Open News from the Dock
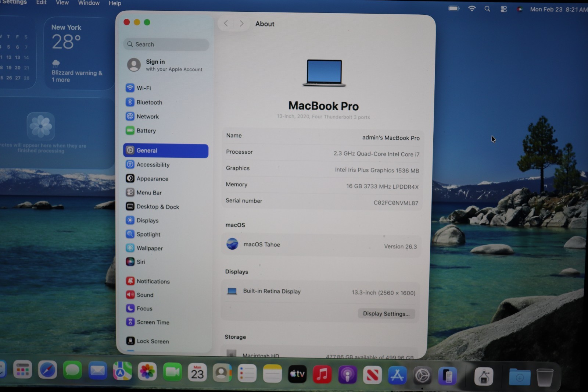 coord(372,375)
